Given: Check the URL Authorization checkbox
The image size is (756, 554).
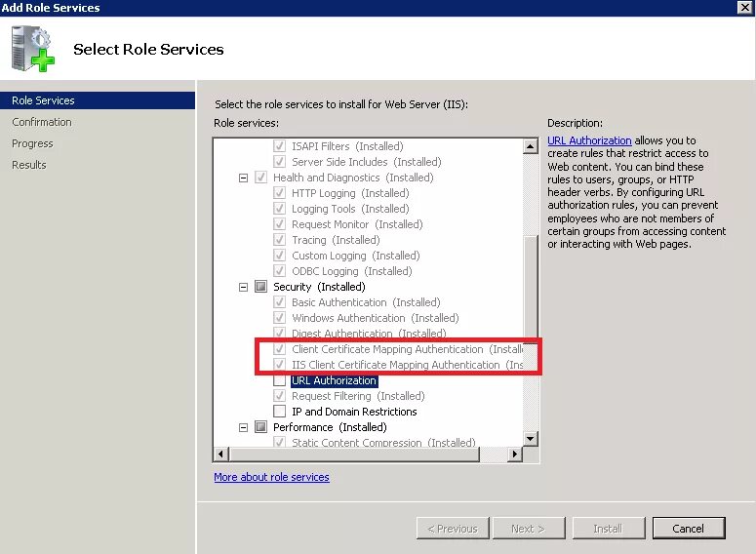Looking at the screenshot, I should click(279, 380).
